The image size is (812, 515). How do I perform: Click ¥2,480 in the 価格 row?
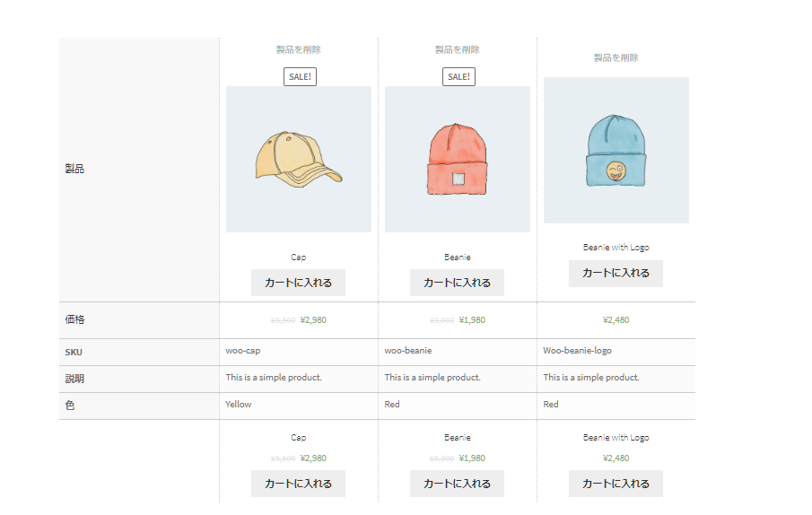pyautogui.click(x=616, y=320)
